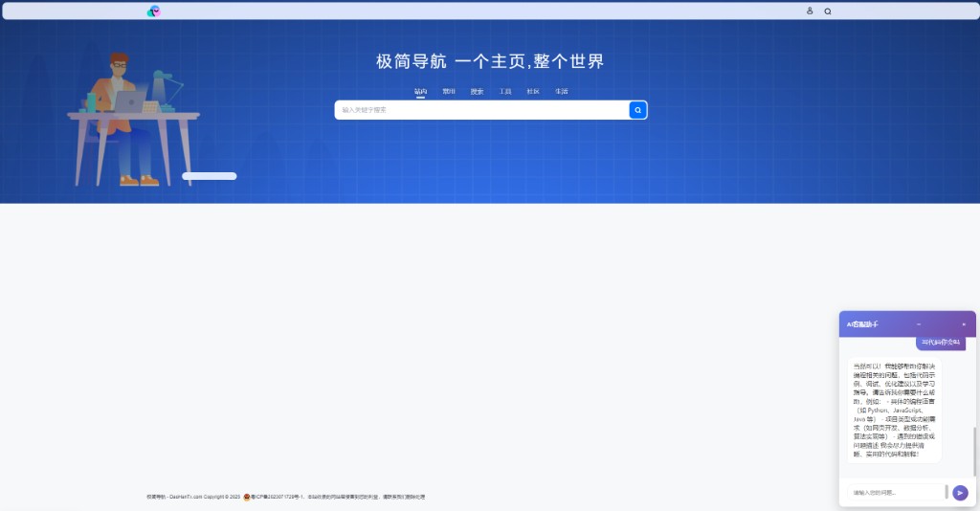
Task: Send message with the purple arrow button
Action: 960,493
